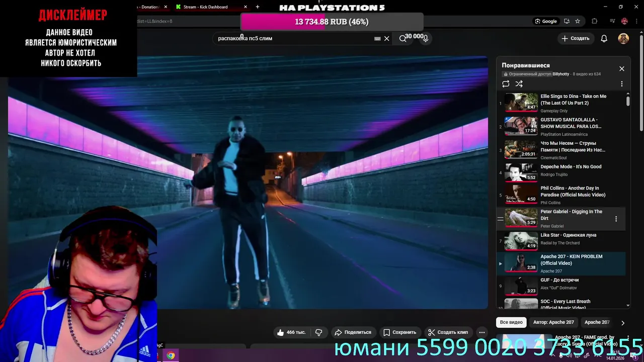644x362 pixels.
Task: Save video with Сохранить button
Action: click(x=400, y=332)
